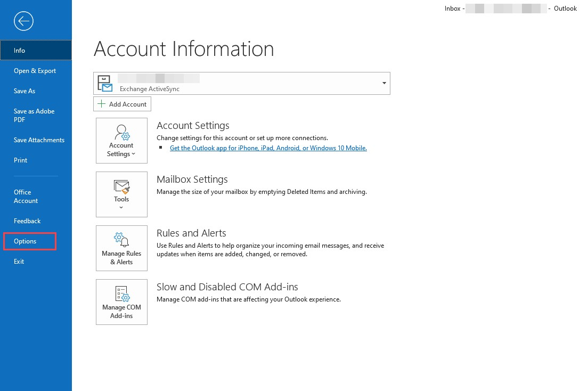Click the 'Manage the size of your mailbox' description
588x391 pixels.
[262, 192]
